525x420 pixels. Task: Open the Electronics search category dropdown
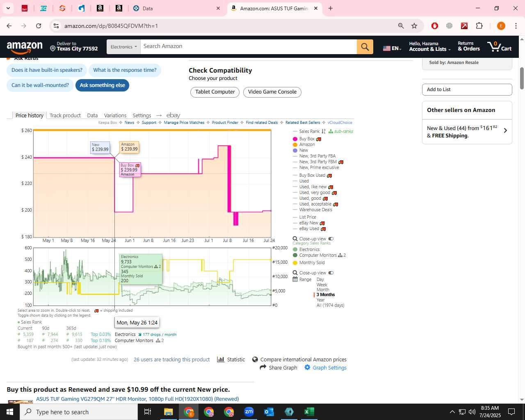tap(123, 47)
